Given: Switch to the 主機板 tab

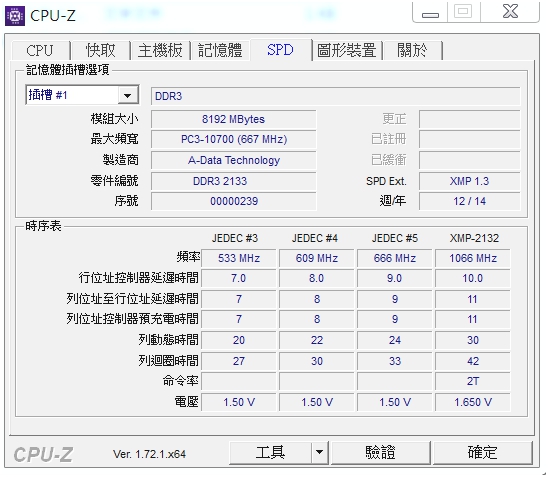Looking at the screenshot, I should (x=160, y=50).
